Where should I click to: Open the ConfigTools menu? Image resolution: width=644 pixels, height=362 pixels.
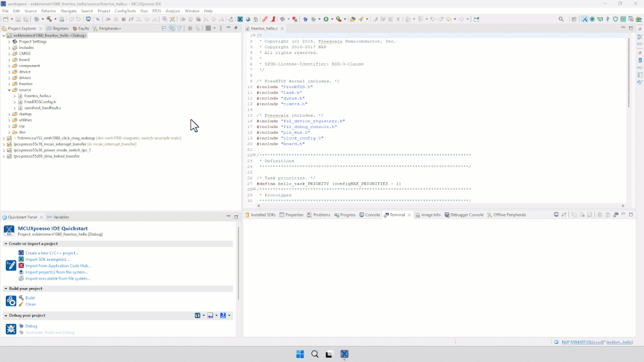[125, 11]
